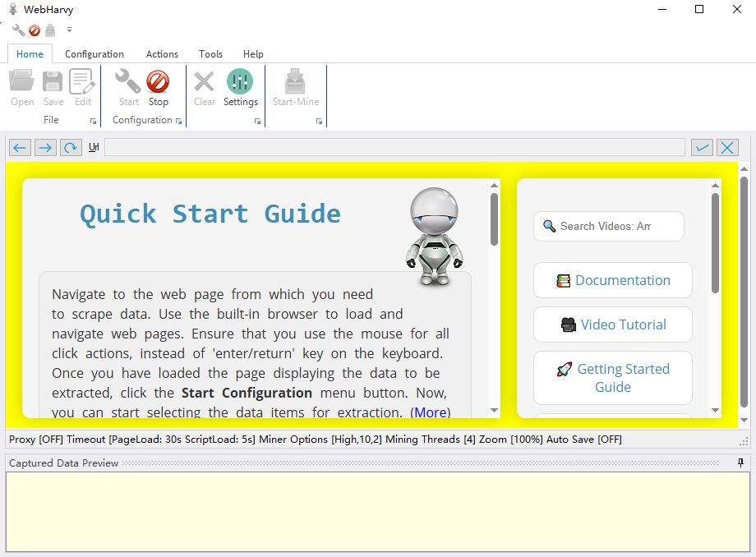Viewport: 756px width, 557px height.
Task: Click the Documentation link button
Action: click(x=613, y=280)
